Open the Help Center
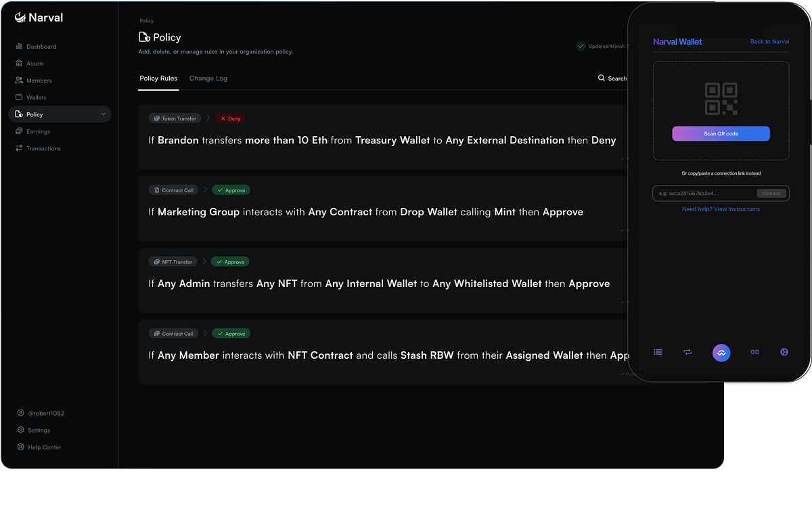Screen dimensions: 812x526 (39, 447)
